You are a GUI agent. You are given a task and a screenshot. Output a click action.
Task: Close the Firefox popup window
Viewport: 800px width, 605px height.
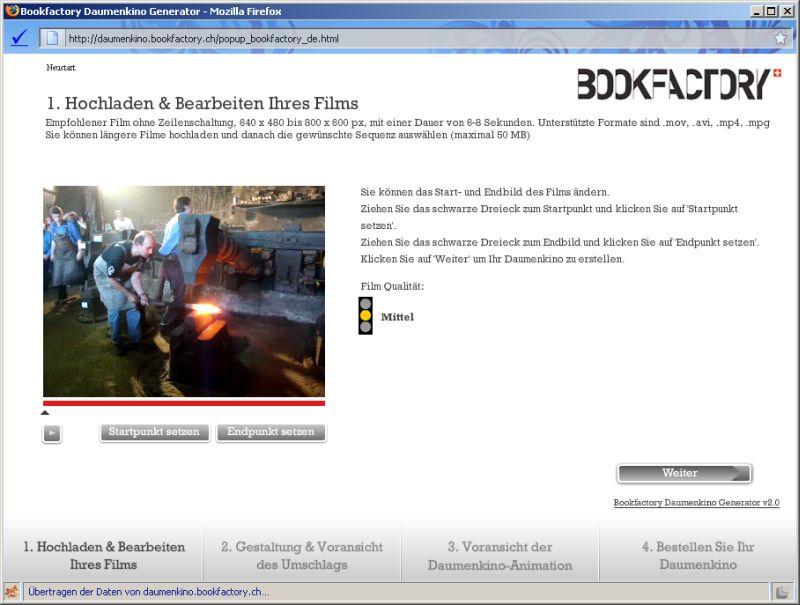[x=787, y=11]
